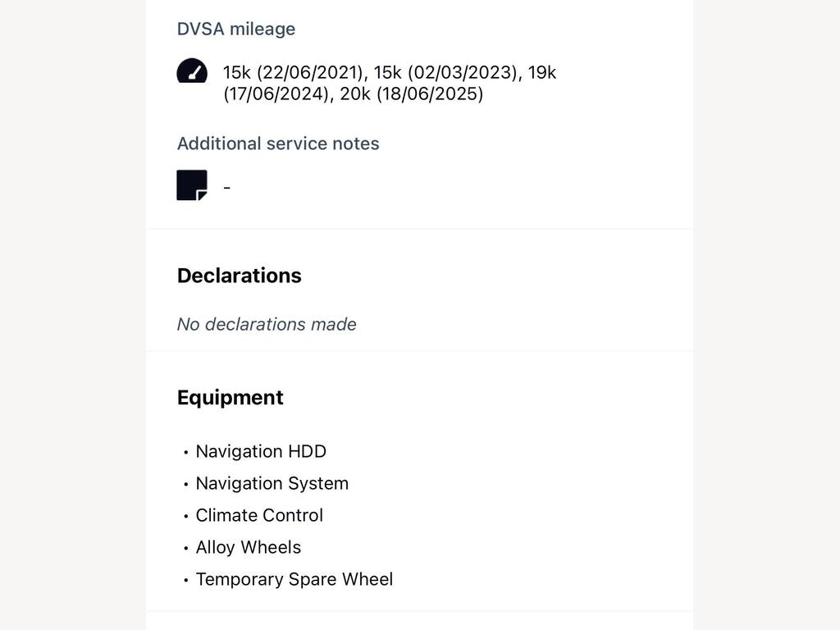Click the (17/06/2024) date text
The height and width of the screenshot is (630, 840).
pos(276,94)
